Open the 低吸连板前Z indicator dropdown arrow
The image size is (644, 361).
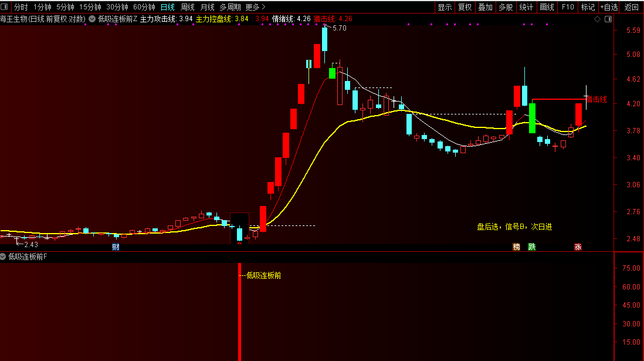click(92, 19)
